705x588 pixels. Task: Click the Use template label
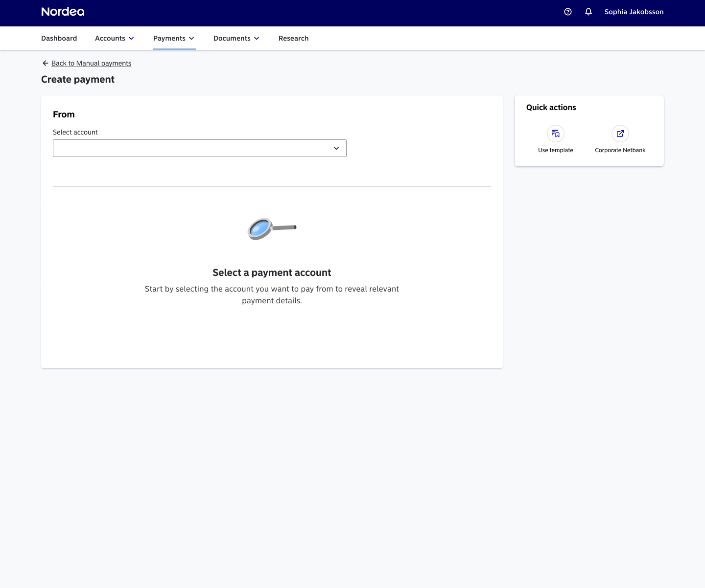tap(556, 150)
